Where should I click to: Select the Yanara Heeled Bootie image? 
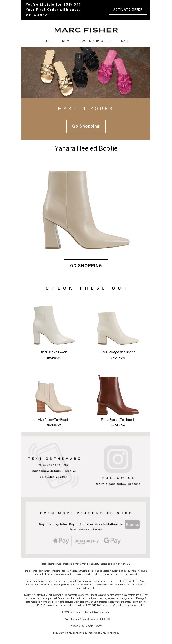click(x=86, y=210)
